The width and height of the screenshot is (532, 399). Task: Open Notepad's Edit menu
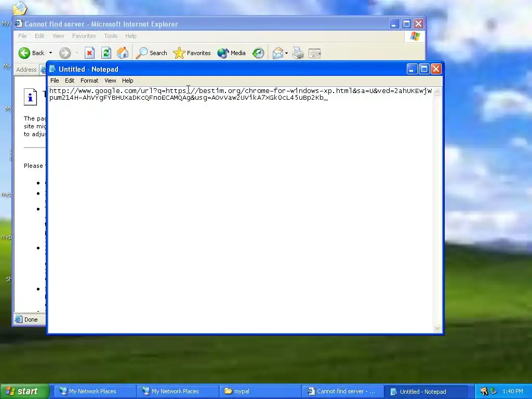coord(70,81)
